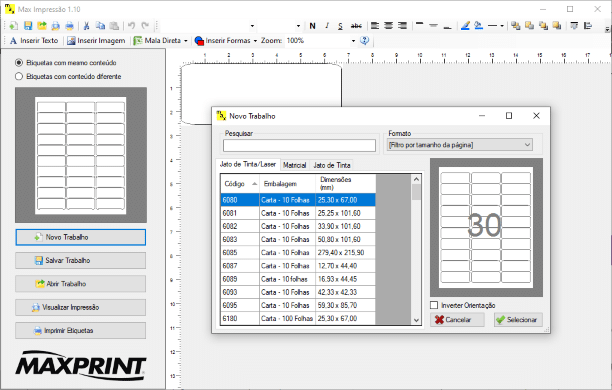Expand the Mala Direta dropdown
This screenshot has height=390, width=612.
click(186, 41)
